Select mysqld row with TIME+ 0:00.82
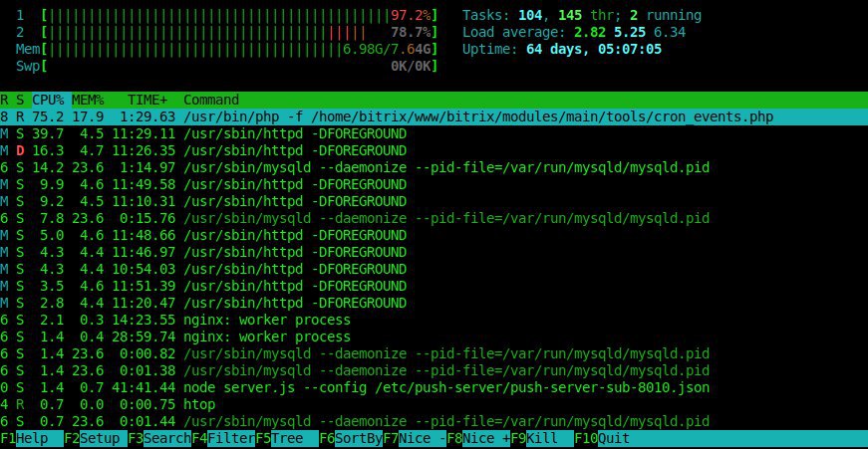This screenshot has width=868, height=449. tap(434, 353)
